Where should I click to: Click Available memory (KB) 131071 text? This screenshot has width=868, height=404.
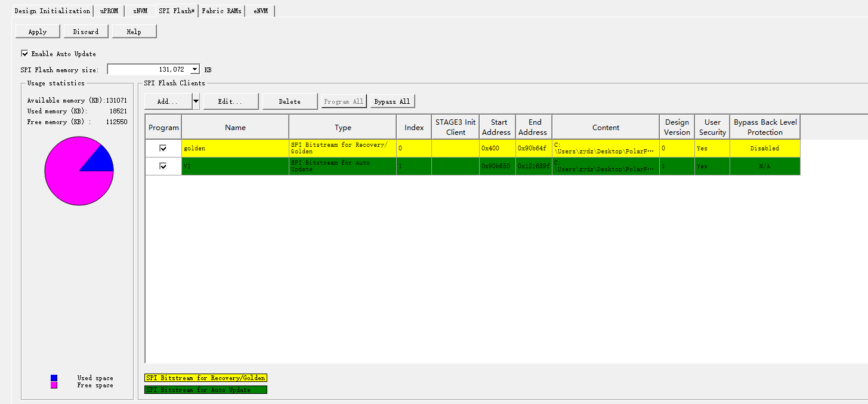point(77,100)
